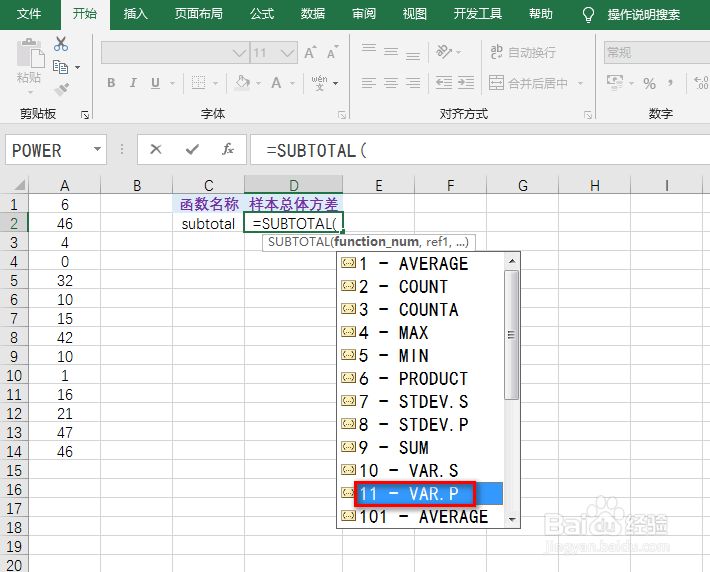Click the Copy icon in clipboard group
The image size is (710, 572).
tap(60, 67)
